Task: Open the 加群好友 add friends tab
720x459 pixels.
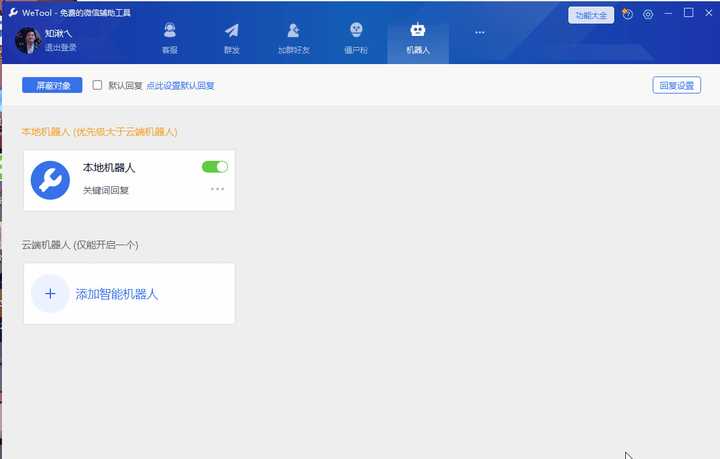Action: point(294,39)
